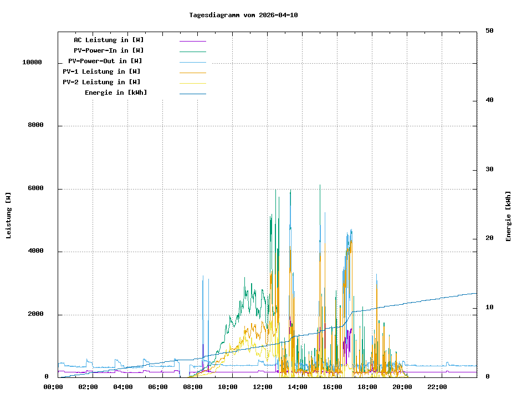Select the 'PV-Power-Out in [W]' legend label
Image resolution: width=532 pixels, height=399 pixels.
click(x=105, y=61)
